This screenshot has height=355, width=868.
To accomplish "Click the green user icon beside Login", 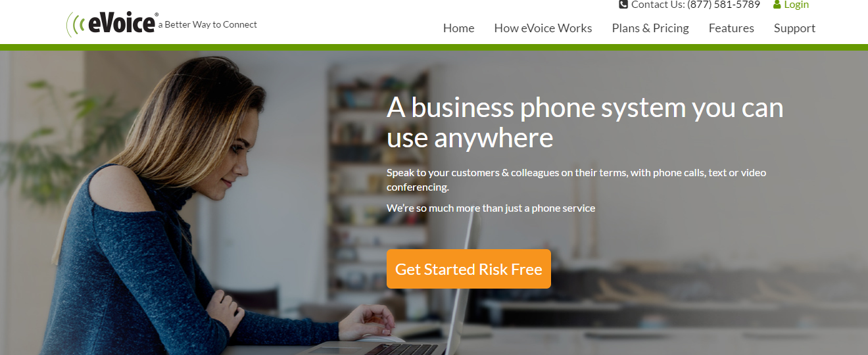I will tap(777, 5).
